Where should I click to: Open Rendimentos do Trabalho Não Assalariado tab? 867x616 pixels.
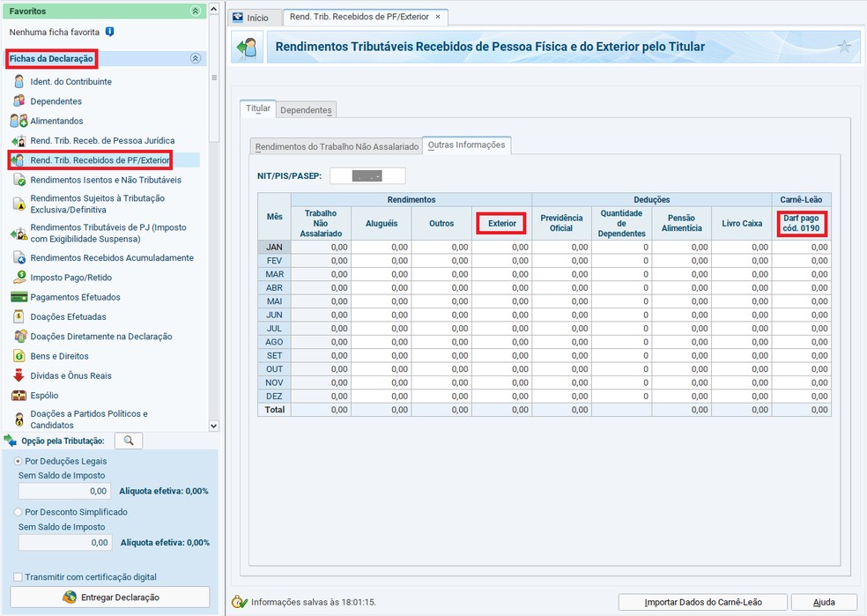(337, 146)
